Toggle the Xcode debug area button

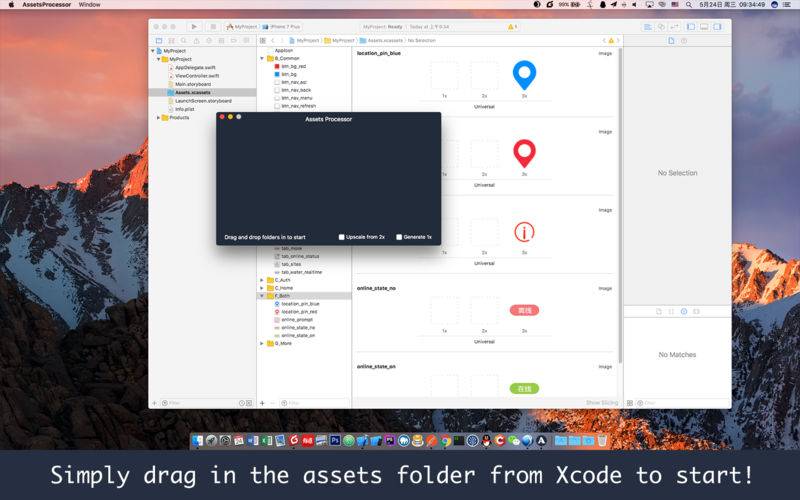(704, 27)
